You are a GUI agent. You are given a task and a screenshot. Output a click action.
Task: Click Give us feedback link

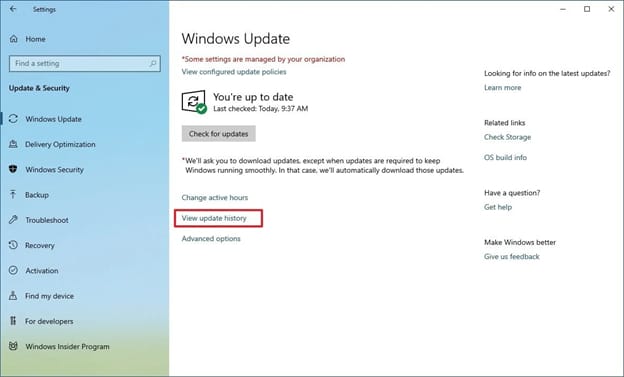coord(512,256)
